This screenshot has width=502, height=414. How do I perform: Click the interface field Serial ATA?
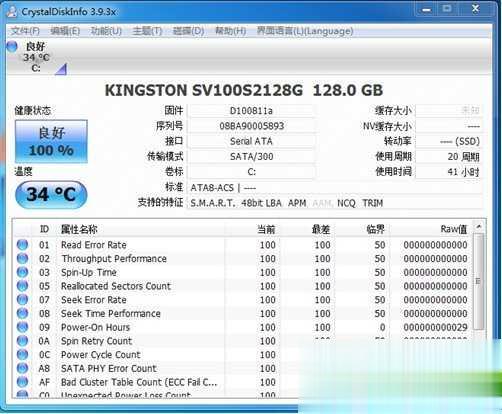(x=251, y=141)
